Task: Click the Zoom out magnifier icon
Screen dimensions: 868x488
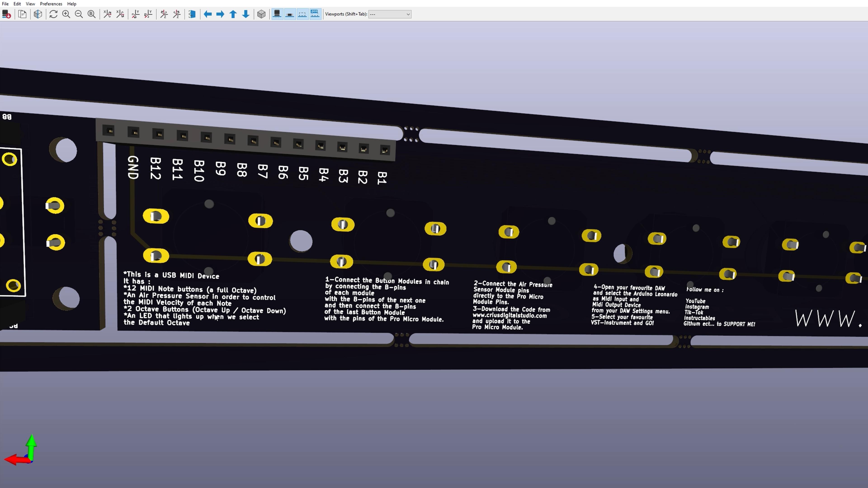Action: coord(79,14)
